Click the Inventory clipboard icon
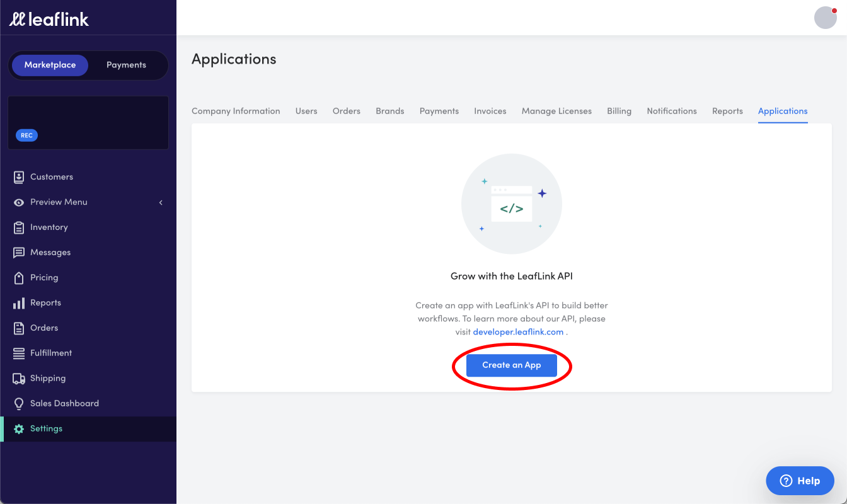This screenshot has width=847, height=504. [x=19, y=227]
